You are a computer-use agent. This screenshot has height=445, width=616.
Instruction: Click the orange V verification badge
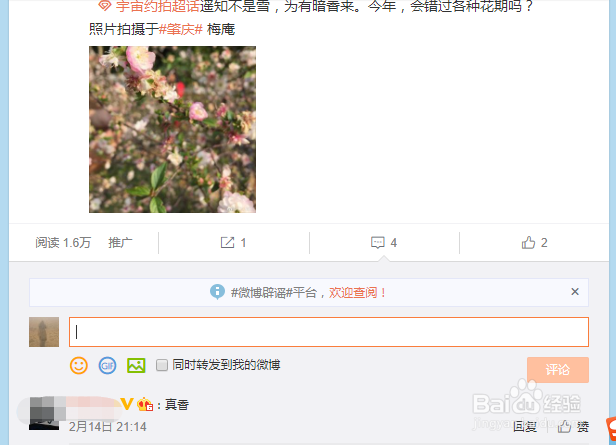[x=127, y=404]
